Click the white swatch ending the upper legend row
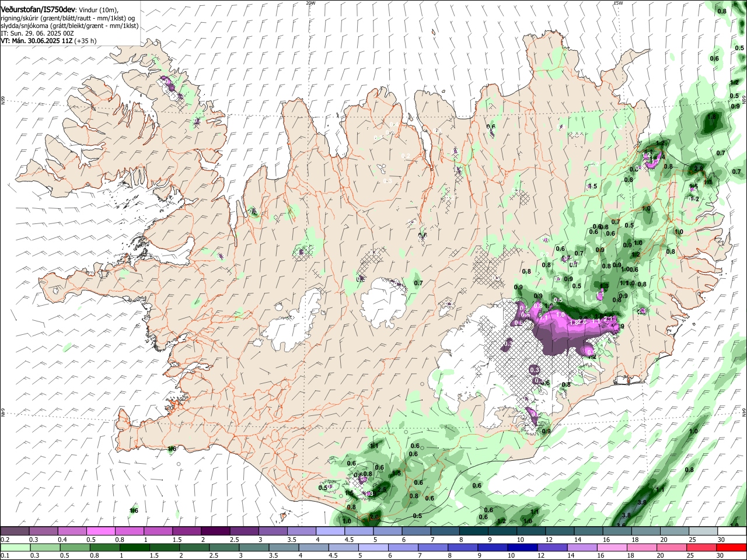 (732, 531)
